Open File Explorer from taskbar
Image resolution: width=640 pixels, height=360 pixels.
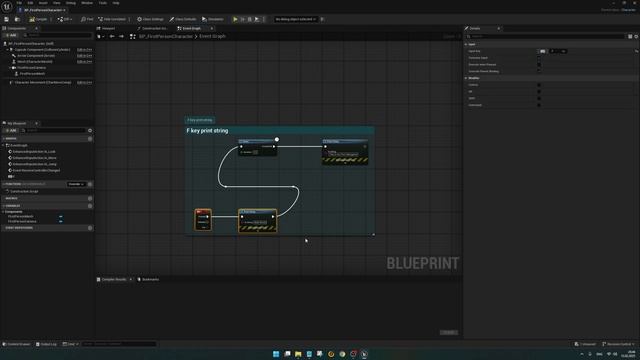coord(298,354)
